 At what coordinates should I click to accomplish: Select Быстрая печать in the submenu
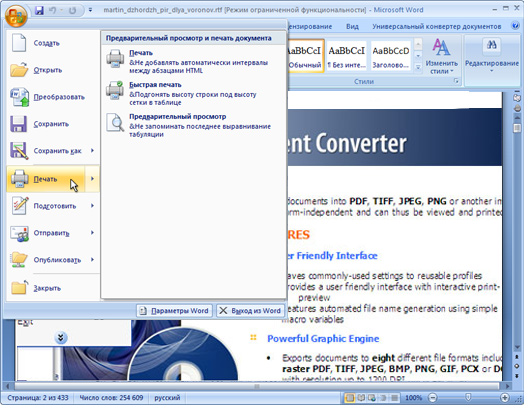point(194,93)
